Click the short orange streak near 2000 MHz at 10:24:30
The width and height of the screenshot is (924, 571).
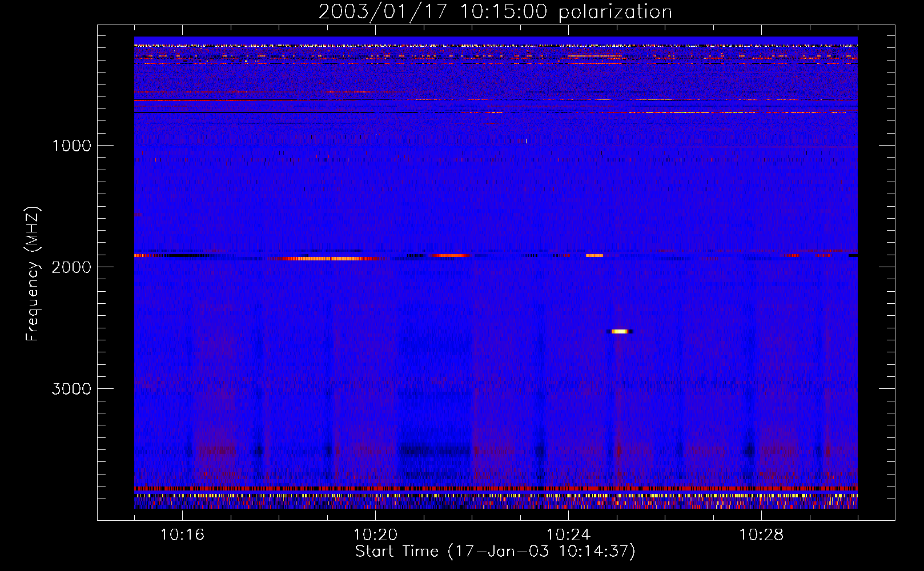(x=594, y=256)
